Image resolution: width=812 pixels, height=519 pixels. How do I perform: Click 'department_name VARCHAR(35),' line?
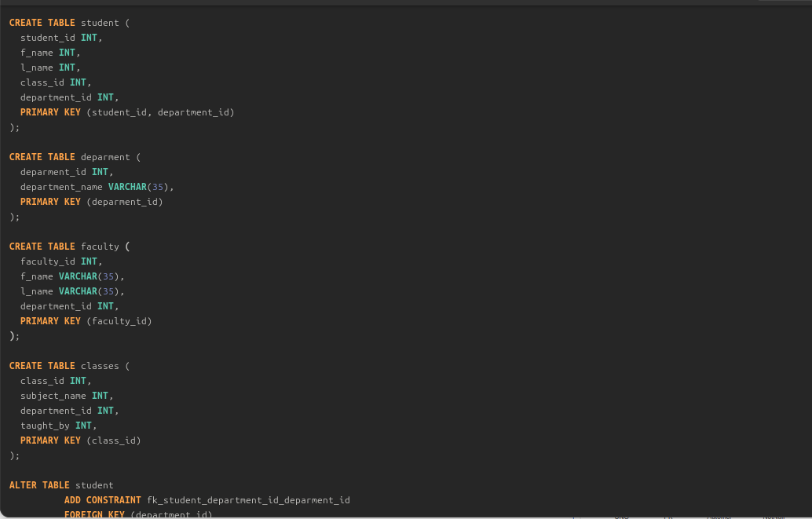[x=97, y=187]
